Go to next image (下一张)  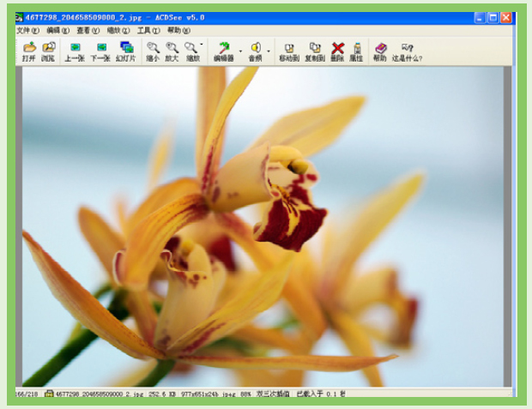tap(100, 51)
